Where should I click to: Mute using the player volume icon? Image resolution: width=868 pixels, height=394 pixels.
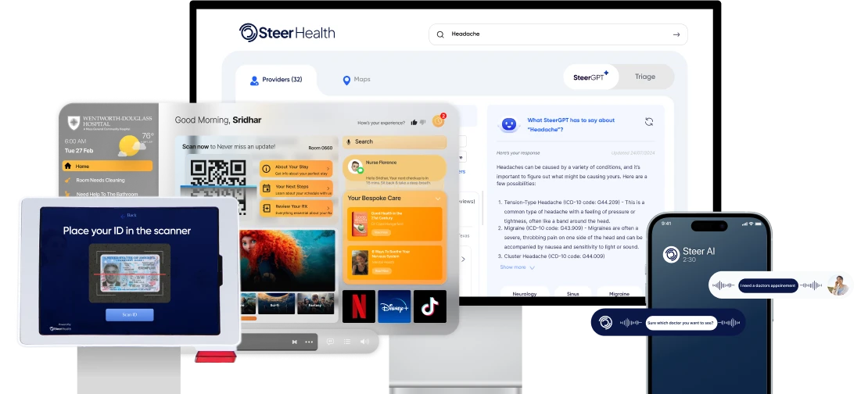364,342
